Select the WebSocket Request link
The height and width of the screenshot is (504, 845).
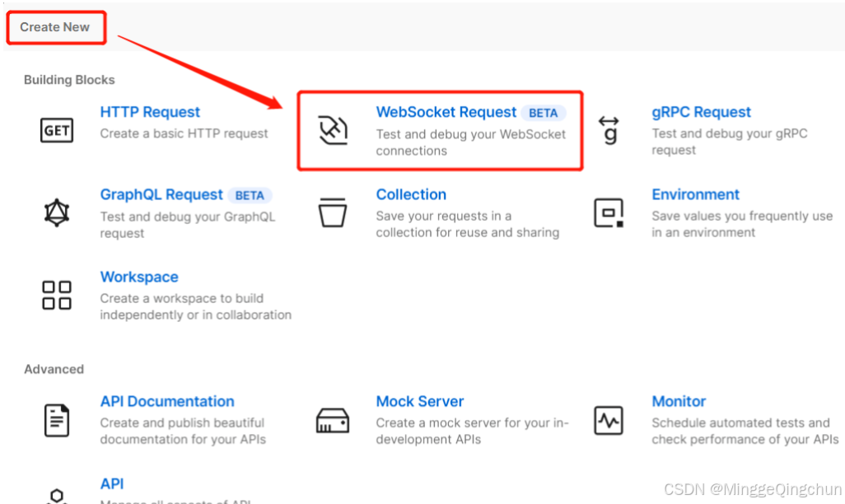(x=446, y=112)
